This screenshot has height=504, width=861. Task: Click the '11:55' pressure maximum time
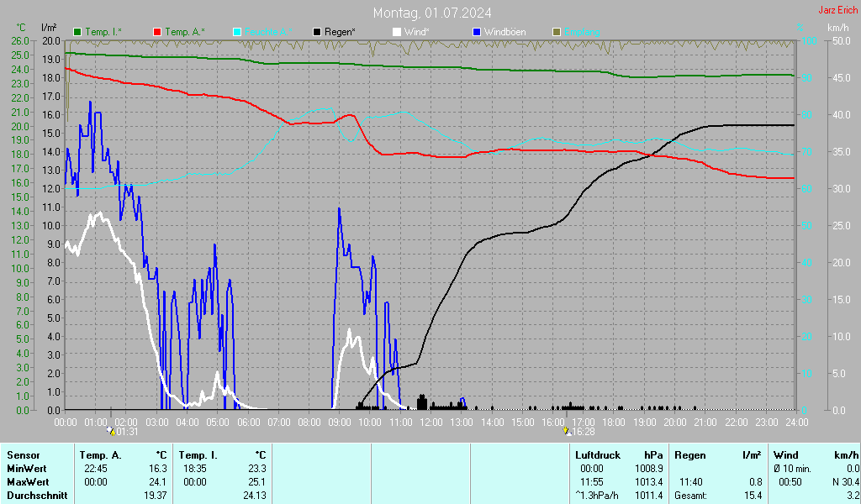tap(591, 482)
